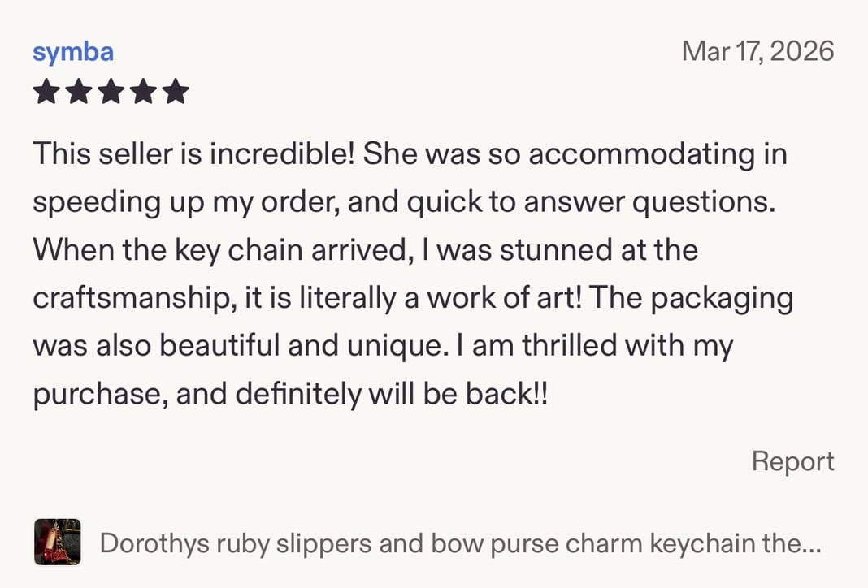Click the second rating star
The height and width of the screenshot is (588, 868).
point(78,92)
